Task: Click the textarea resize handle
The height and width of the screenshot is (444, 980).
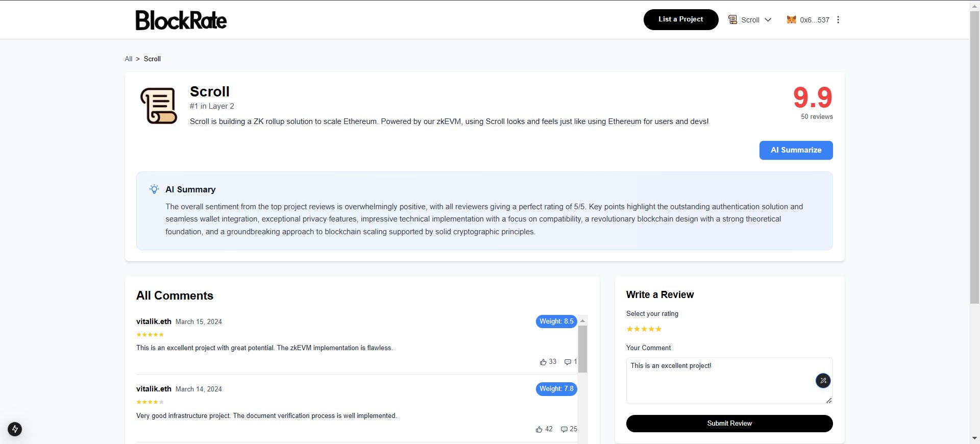Action: [829, 401]
